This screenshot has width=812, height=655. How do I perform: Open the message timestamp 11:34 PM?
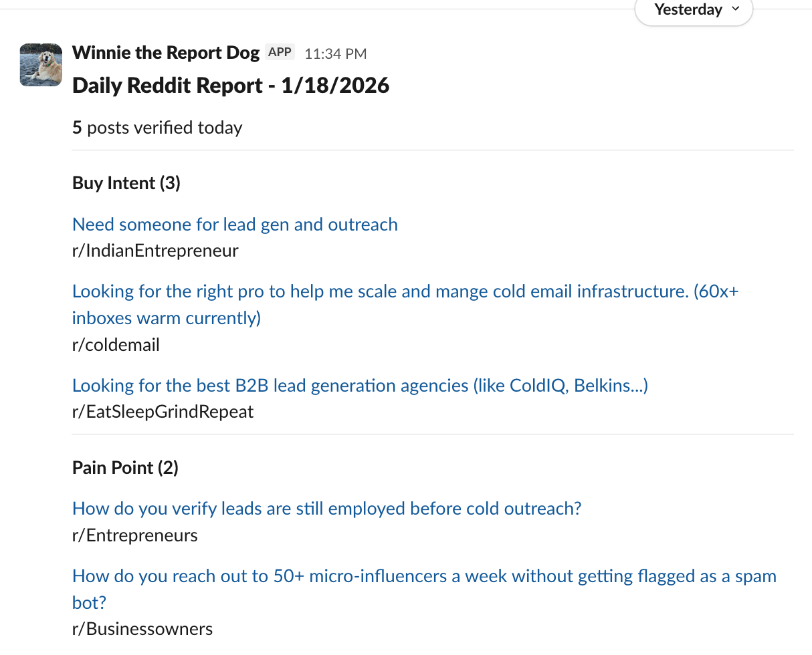335,53
